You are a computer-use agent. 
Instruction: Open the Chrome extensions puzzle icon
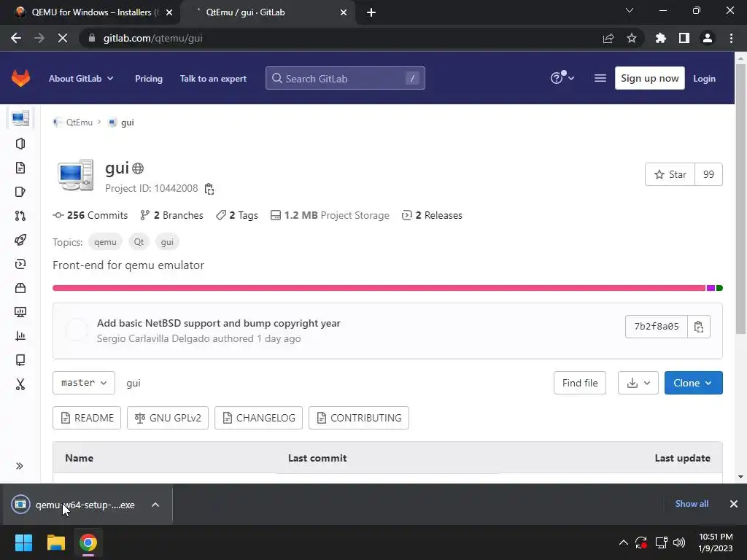pyautogui.click(x=660, y=38)
